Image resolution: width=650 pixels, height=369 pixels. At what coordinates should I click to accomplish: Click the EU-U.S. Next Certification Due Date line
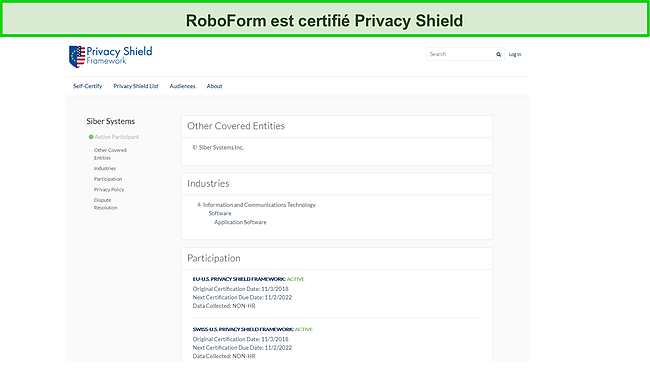tap(242, 297)
